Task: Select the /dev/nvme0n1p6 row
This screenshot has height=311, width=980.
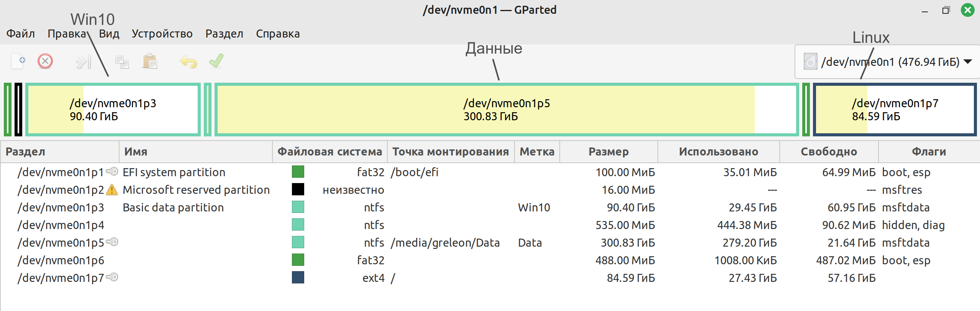Action: (490, 260)
